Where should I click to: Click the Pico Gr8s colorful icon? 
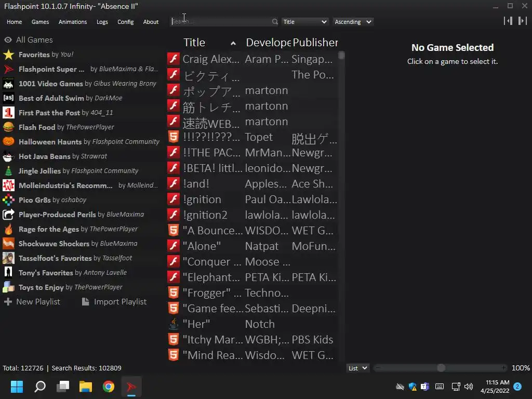(x=8, y=200)
